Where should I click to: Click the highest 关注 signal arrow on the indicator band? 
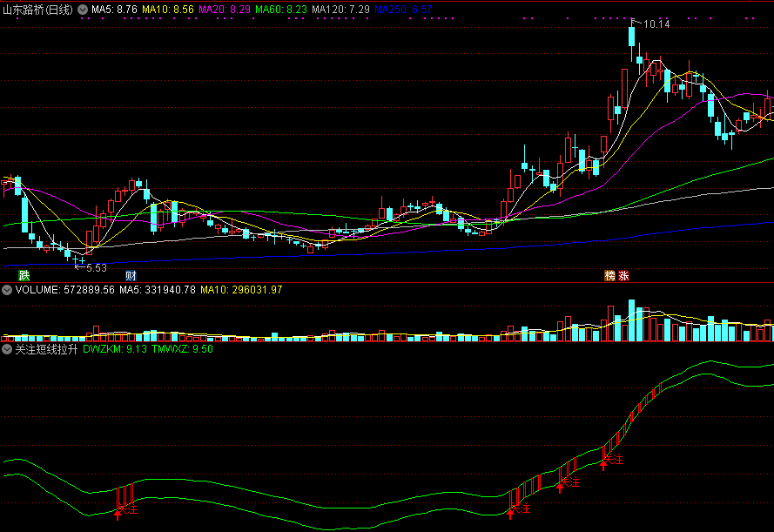603,465
